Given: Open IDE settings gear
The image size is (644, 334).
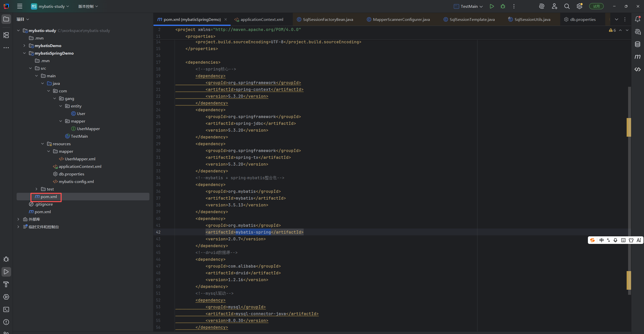Looking at the screenshot, I should [579, 6].
